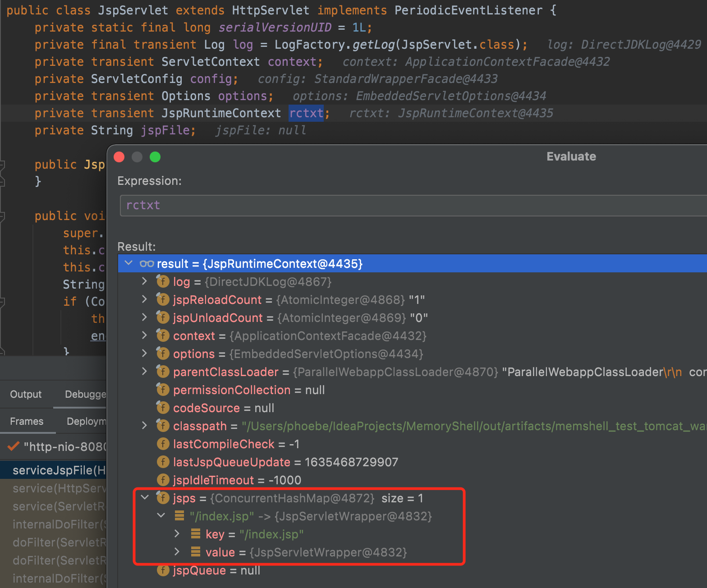707x588 pixels.
Task: Click the field icon beside log
Action: [x=163, y=281]
